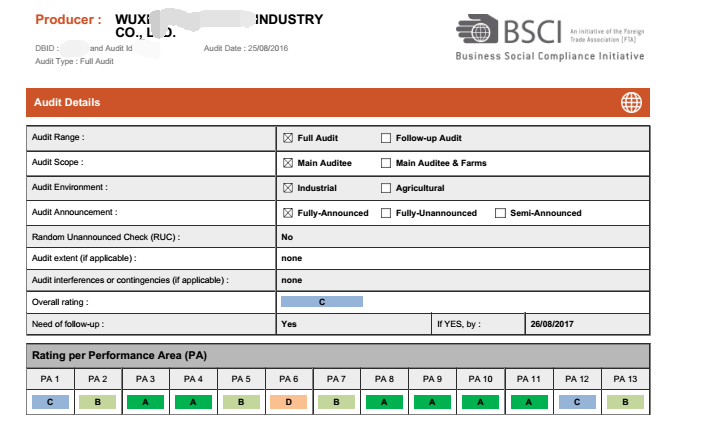719x424 pixels.
Task: Check the Agricultural checkbox
Action: [386, 188]
